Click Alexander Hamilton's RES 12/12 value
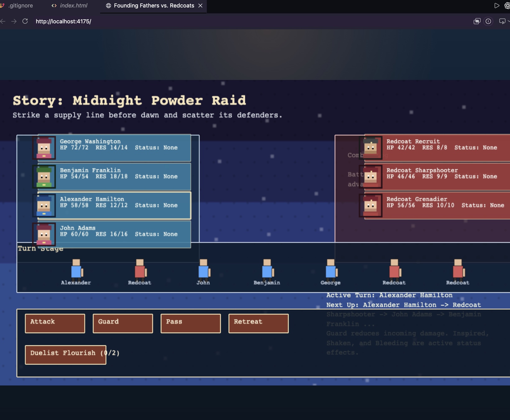The height and width of the screenshot is (420, 510). (x=112, y=205)
